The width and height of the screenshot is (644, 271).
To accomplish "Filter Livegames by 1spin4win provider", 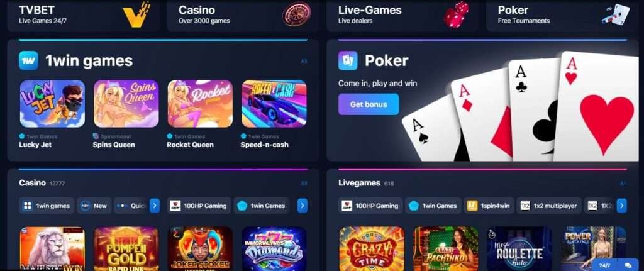I will [489, 206].
